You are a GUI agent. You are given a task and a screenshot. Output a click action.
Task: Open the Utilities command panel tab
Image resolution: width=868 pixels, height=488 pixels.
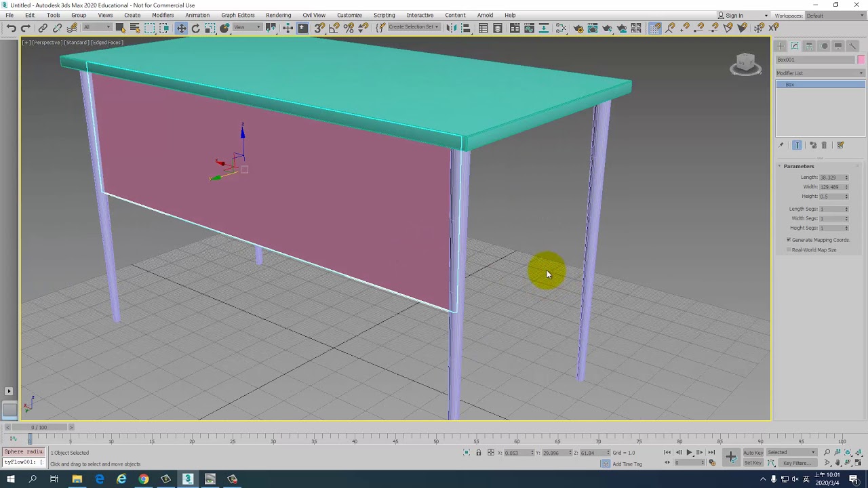[853, 46]
